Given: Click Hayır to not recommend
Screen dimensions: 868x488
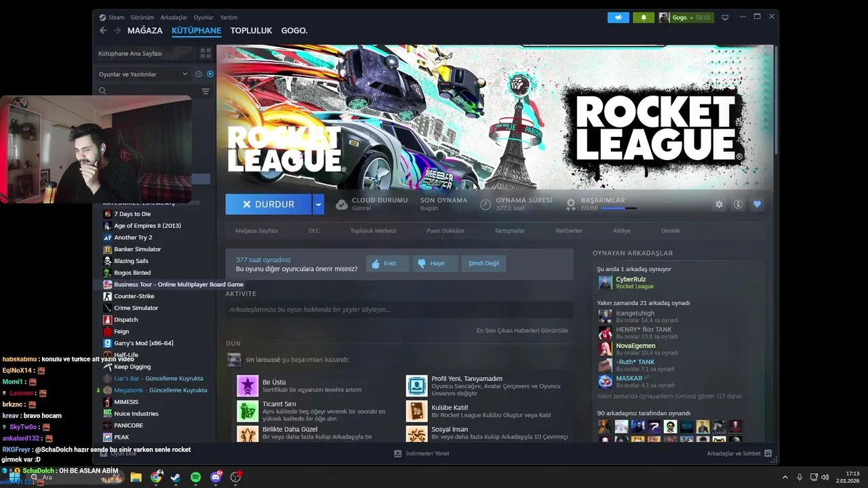Looking at the screenshot, I should (x=435, y=263).
